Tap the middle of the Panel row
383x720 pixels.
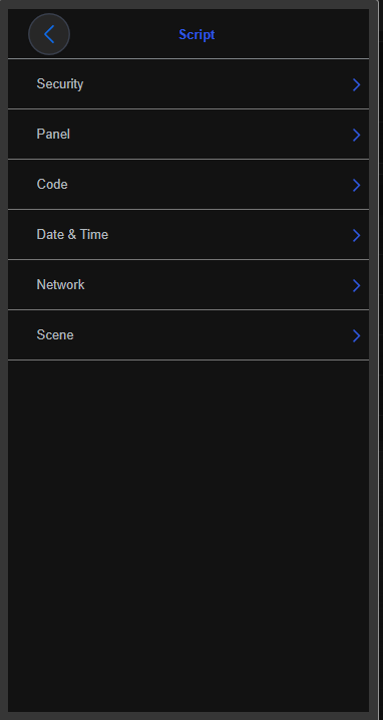point(188,134)
